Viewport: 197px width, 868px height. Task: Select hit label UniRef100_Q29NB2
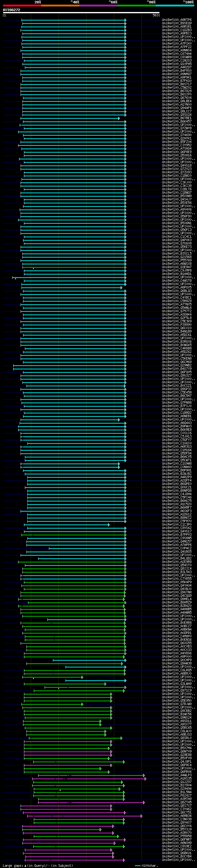click(x=177, y=365)
